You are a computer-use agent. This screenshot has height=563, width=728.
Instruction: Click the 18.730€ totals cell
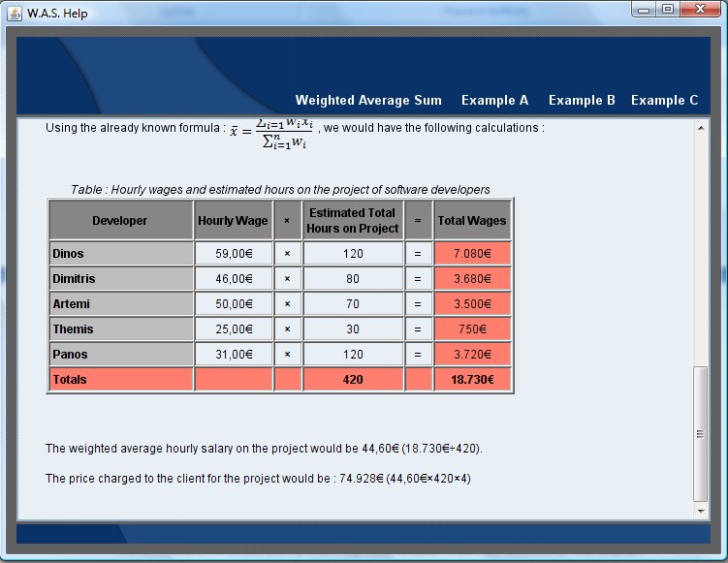(472, 380)
